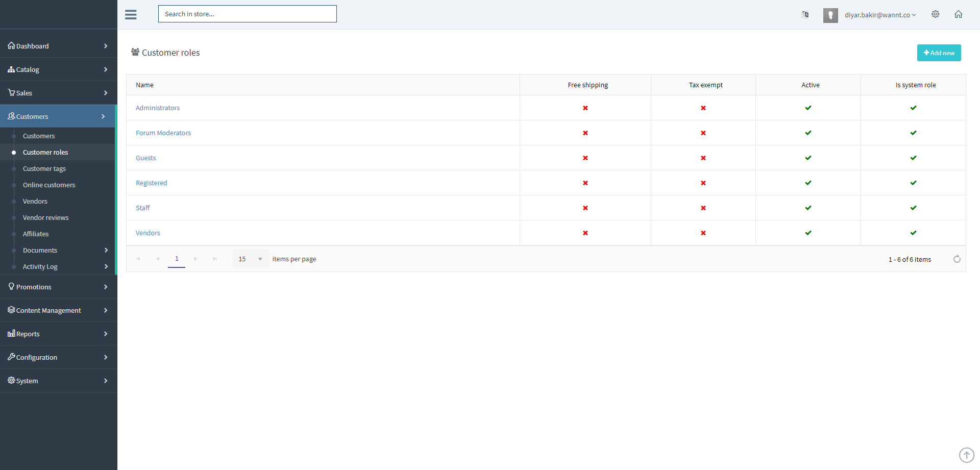Viewport: 980px width, 470px height.
Task: Expand the Documents submenu
Action: tap(58, 250)
